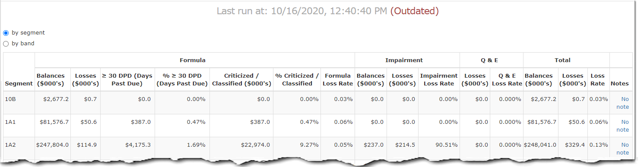Click the 90.51% impairment loss rate cell
The width and height of the screenshot is (644, 167).
pos(439,145)
